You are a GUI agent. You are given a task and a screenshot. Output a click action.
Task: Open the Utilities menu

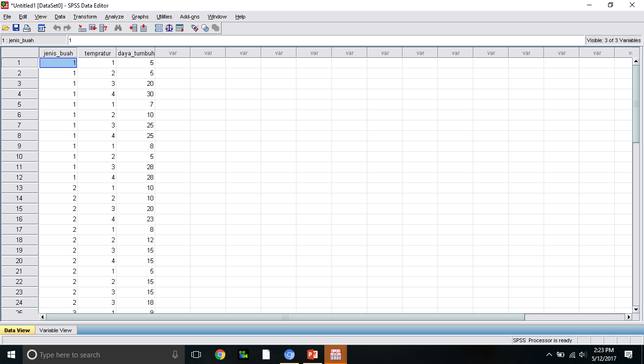coord(164,17)
